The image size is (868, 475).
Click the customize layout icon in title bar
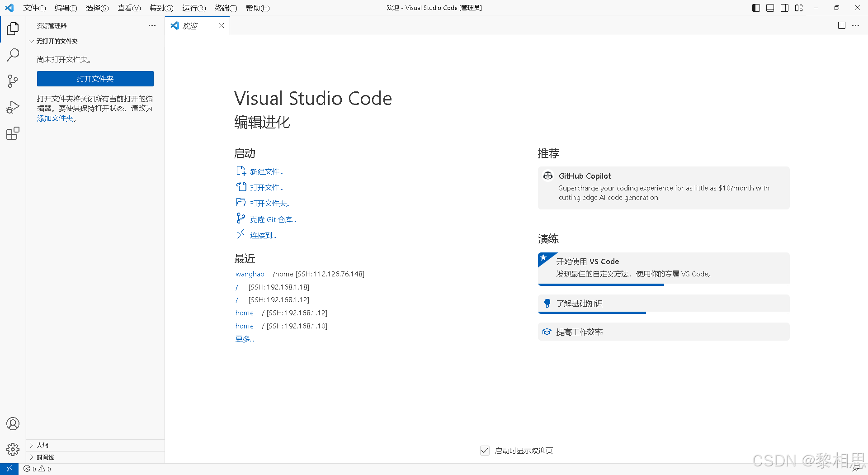click(x=799, y=8)
